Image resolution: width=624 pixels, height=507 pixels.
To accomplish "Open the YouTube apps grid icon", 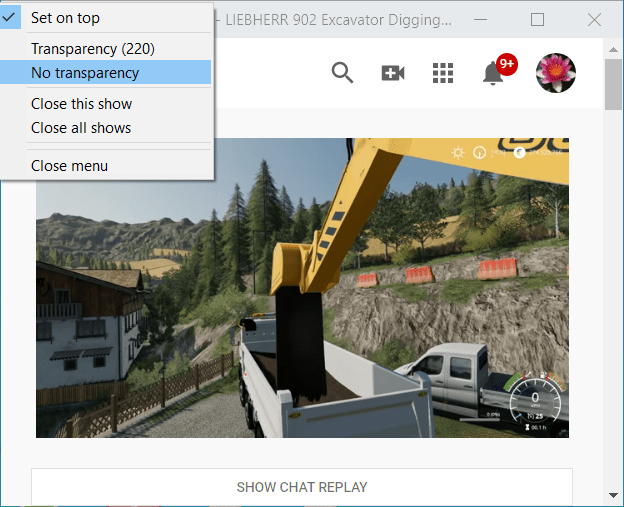I will [x=443, y=73].
